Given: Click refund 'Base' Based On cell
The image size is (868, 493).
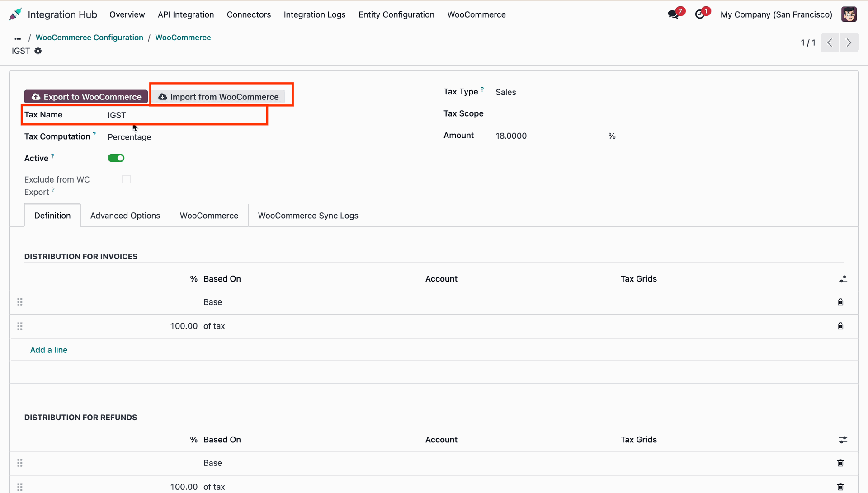Looking at the screenshot, I should (x=213, y=463).
